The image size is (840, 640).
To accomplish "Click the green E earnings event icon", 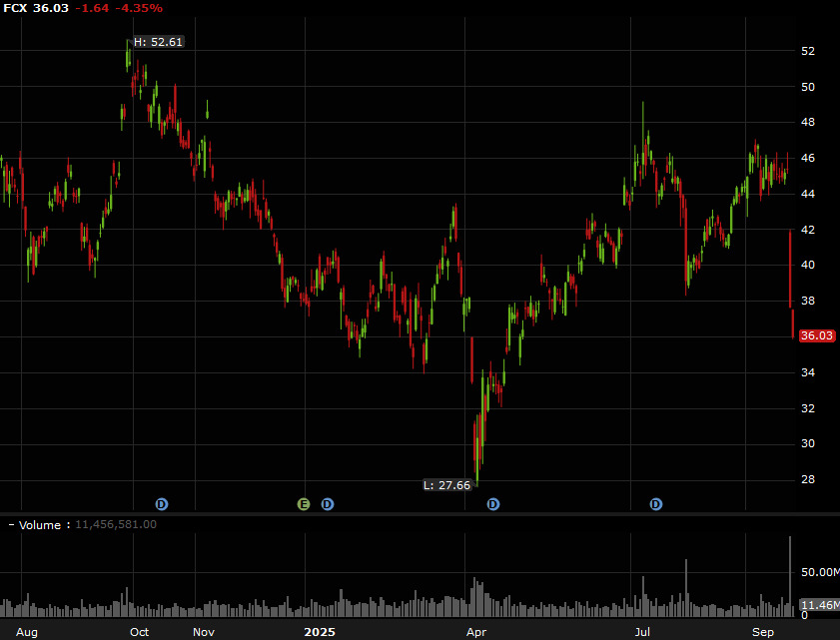I will (303, 504).
